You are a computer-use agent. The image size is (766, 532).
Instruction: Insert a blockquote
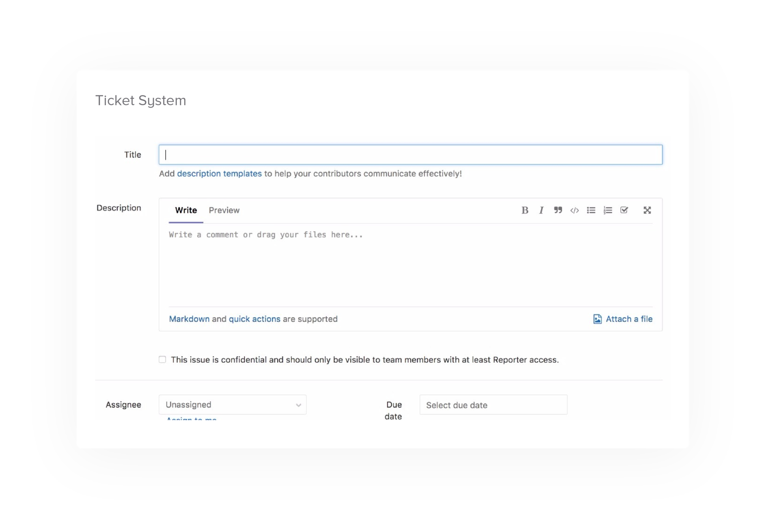click(558, 210)
